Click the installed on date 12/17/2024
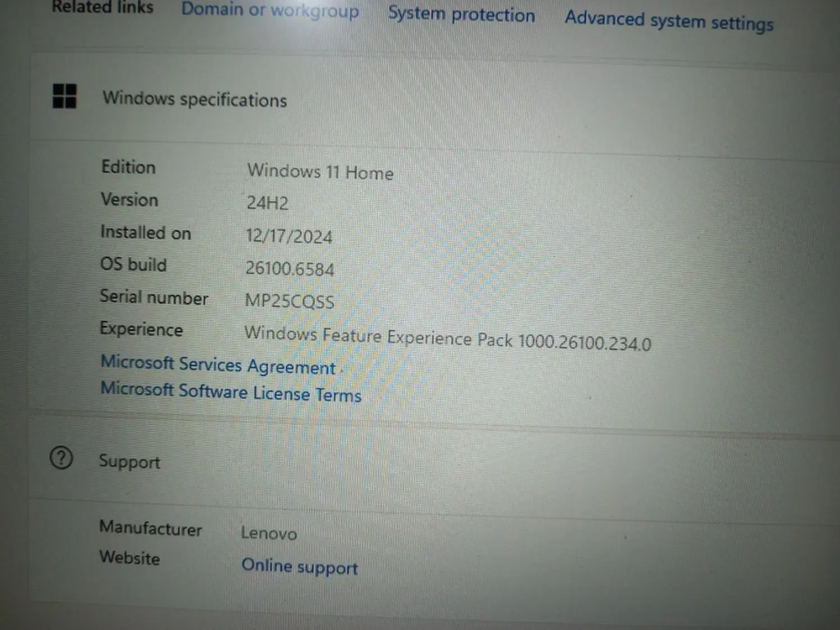Image resolution: width=840 pixels, height=630 pixels. pyautogui.click(x=288, y=236)
